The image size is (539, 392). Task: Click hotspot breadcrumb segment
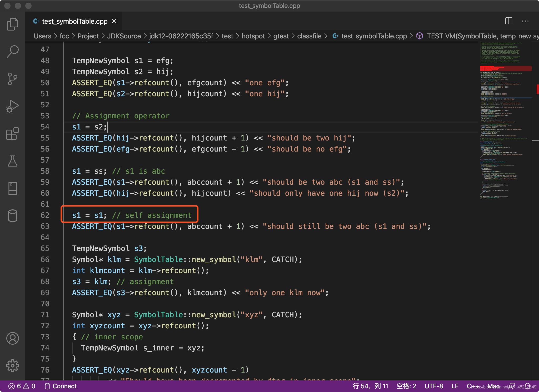pos(253,36)
